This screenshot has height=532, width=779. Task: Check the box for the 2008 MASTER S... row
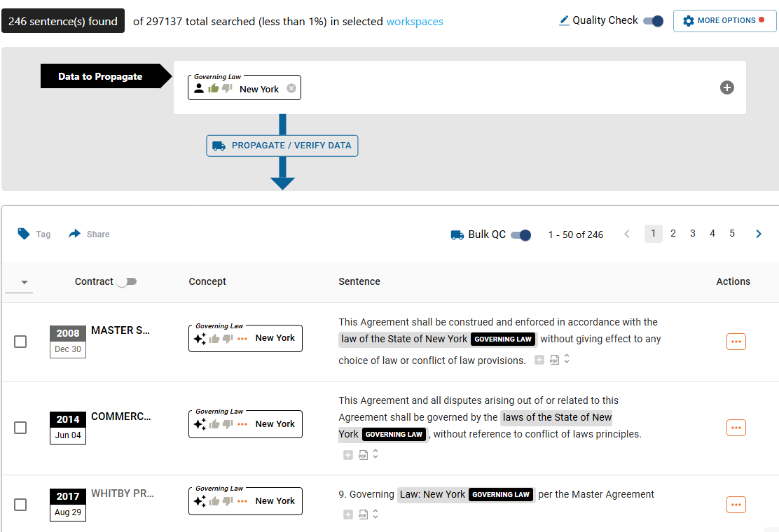click(x=20, y=342)
